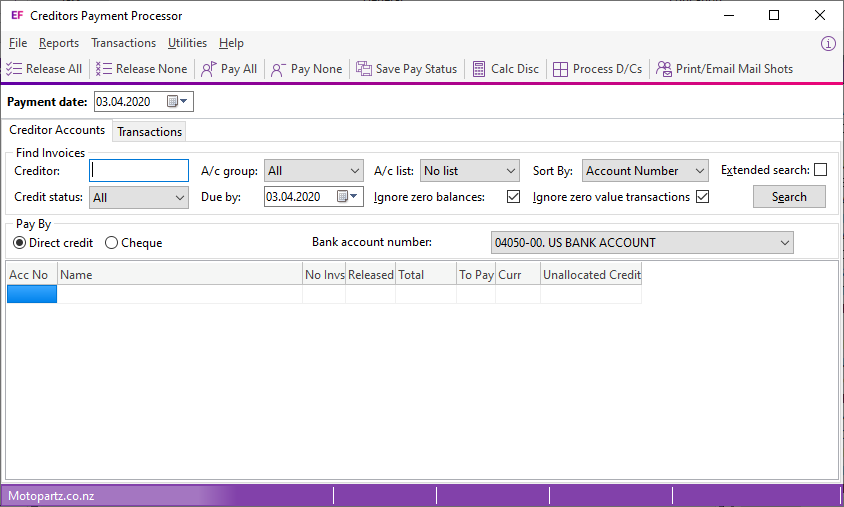Click the Released column header
The width and height of the screenshot is (844, 507).
(x=370, y=274)
